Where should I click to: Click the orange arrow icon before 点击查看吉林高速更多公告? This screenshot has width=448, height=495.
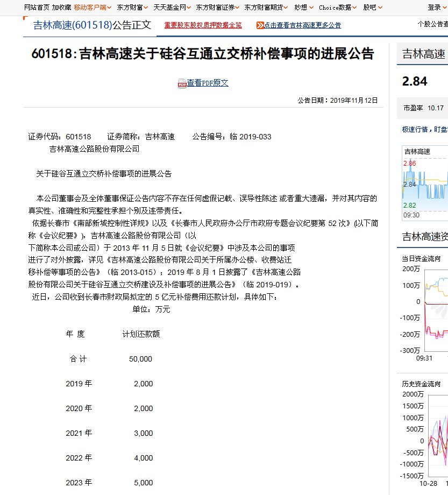(x=260, y=25)
